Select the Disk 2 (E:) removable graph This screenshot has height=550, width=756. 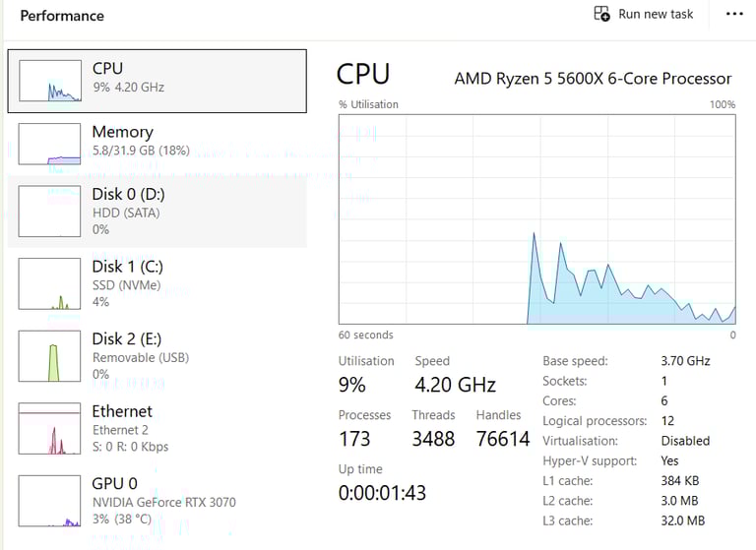49,356
